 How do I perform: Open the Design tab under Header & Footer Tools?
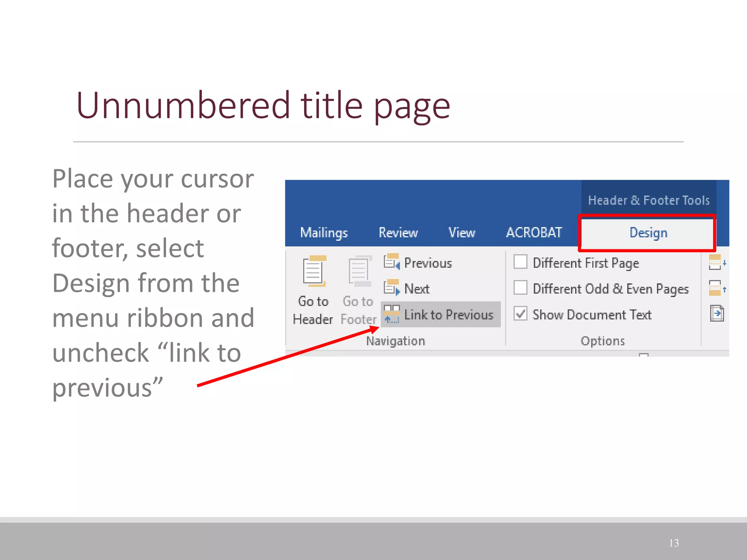click(x=648, y=233)
